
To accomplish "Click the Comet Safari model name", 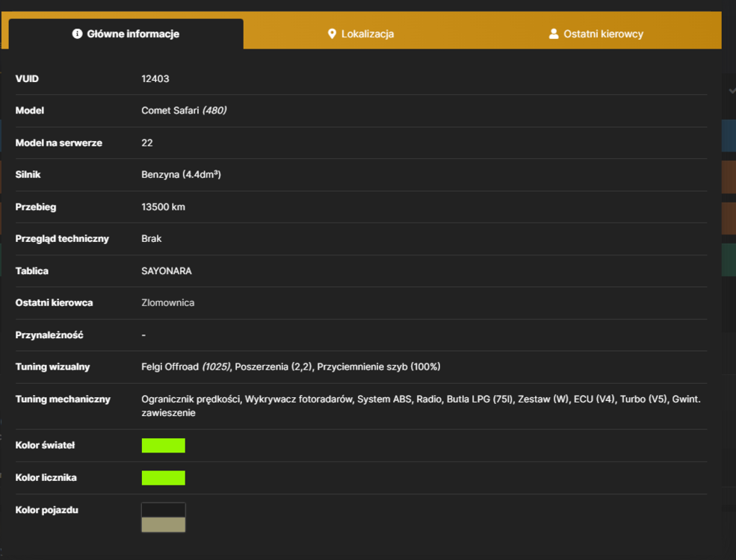I will [170, 111].
